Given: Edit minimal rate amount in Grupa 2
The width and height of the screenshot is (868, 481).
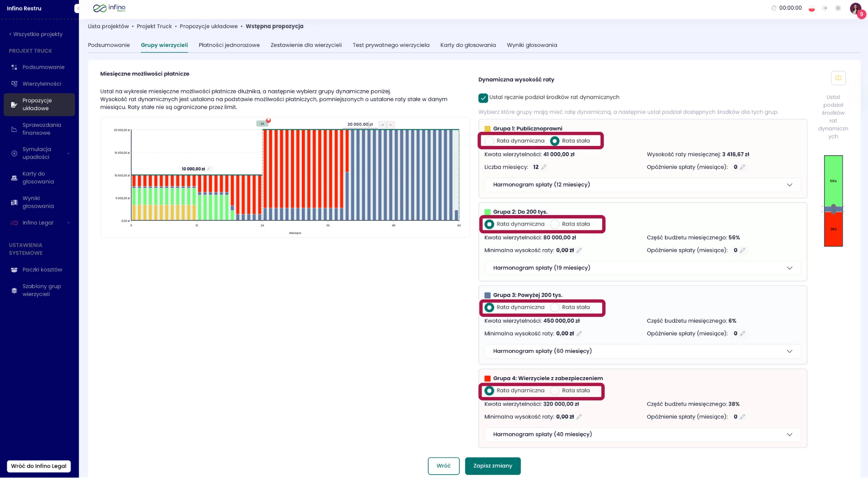Looking at the screenshot, I should tap(579, 251).
